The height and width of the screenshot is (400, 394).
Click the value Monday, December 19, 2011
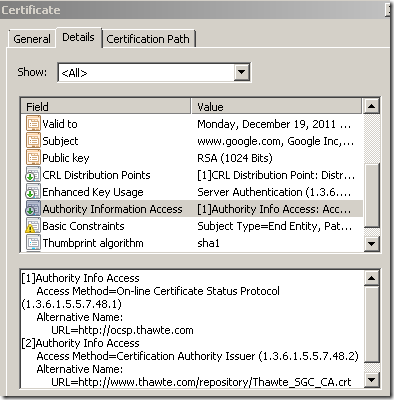coord(274,124)
